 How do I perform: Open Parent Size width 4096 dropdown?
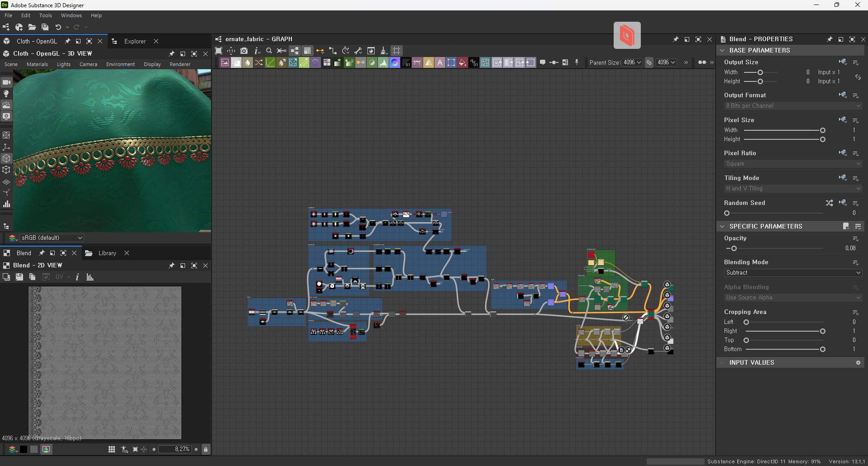point(632,62)
